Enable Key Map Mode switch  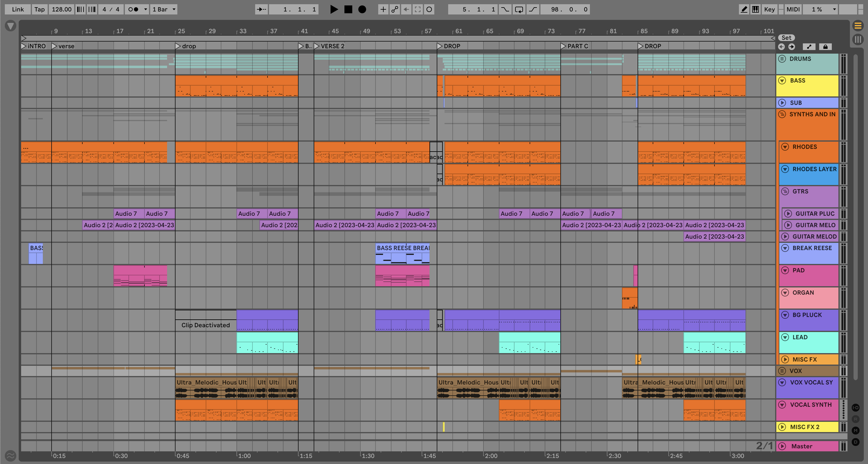click(769, 9)
